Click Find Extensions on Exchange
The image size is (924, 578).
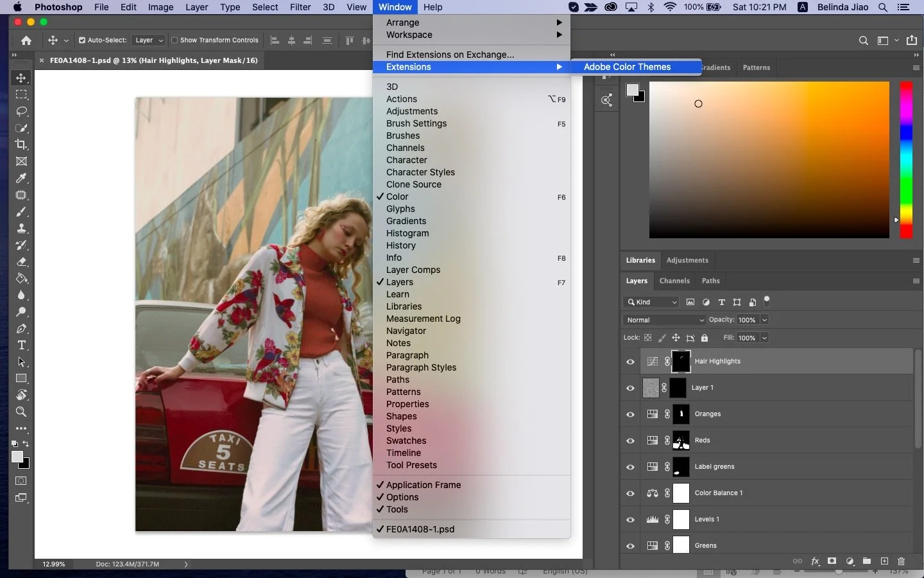450,55
